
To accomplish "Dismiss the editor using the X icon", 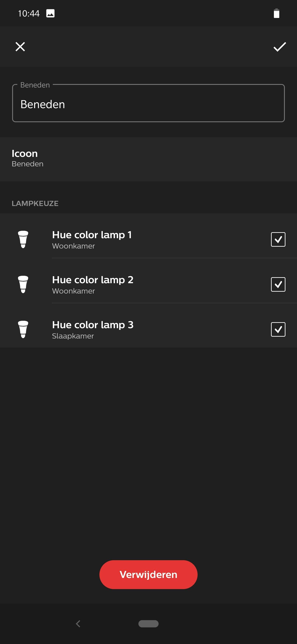I will 20,46.
